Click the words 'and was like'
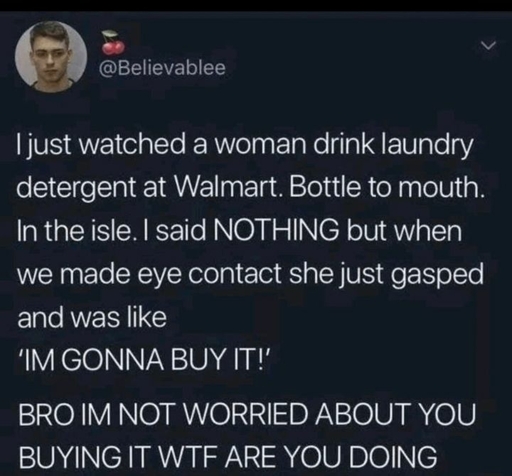The height and width of the screenshot is (476, 512). pos(92,317)
